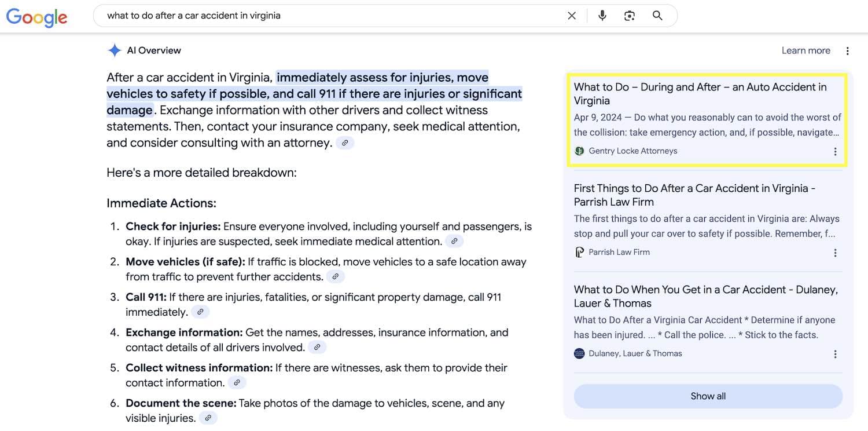
Task: Click 'Here's a more detailed breakdown:' text
Action: point(201,173)
